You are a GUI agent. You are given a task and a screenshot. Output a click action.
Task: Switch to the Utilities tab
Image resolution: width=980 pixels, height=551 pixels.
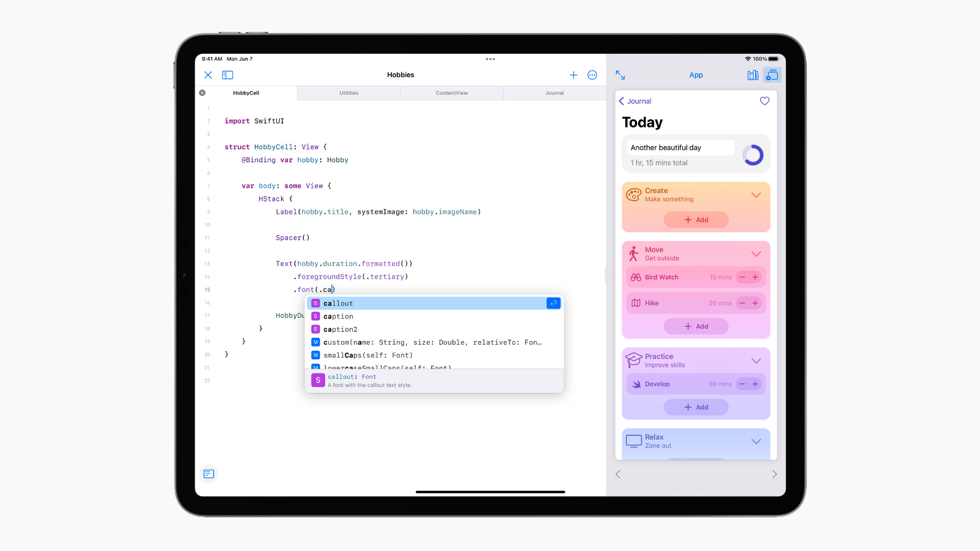coord(349,92)
